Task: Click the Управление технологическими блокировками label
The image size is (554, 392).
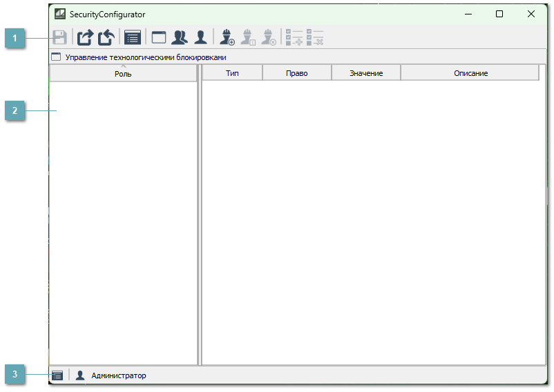Action: tap(145, 57)
